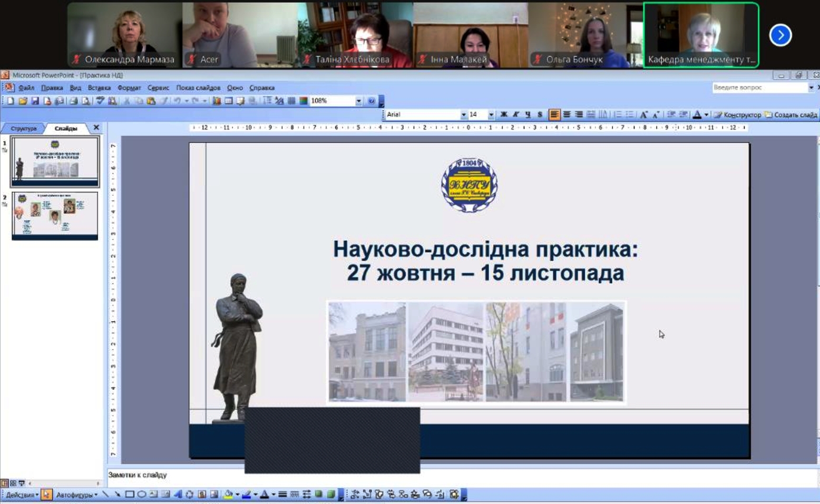Toggle italic formatting (К)

click(x=516, y=115)
